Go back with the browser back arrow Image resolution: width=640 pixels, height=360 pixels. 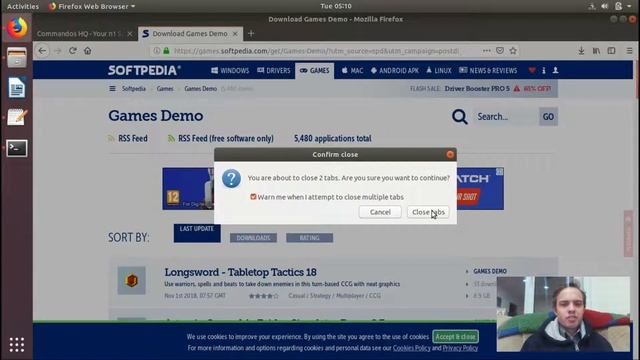(42, 51)
